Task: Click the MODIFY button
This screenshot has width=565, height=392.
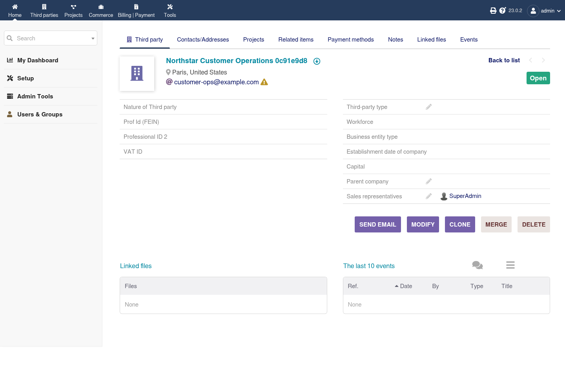Action: (x=423, y=225)
